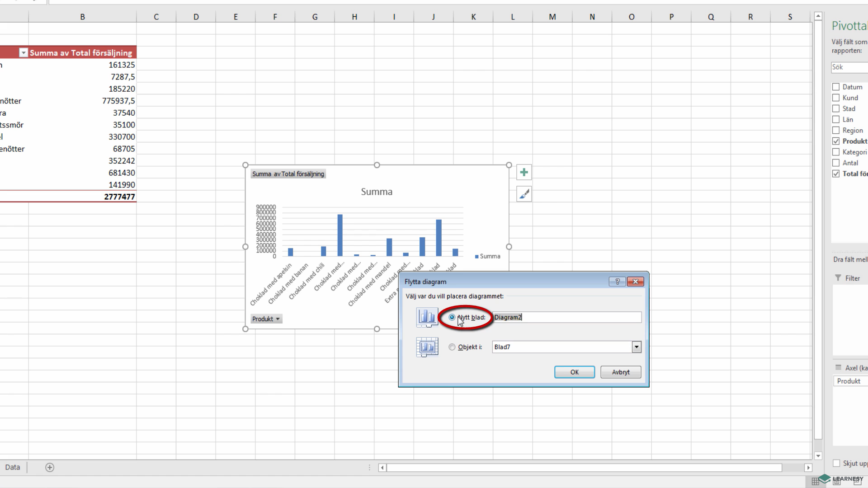Open the pivot table header filter dropdown
Screen dimensions: 868x488
[x=24, y=53]
